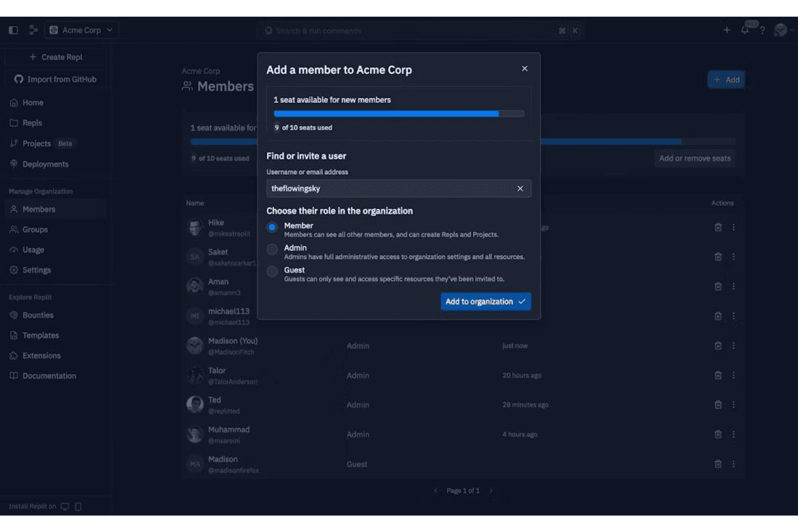Click Add or remove seats button

pos(695,158)
